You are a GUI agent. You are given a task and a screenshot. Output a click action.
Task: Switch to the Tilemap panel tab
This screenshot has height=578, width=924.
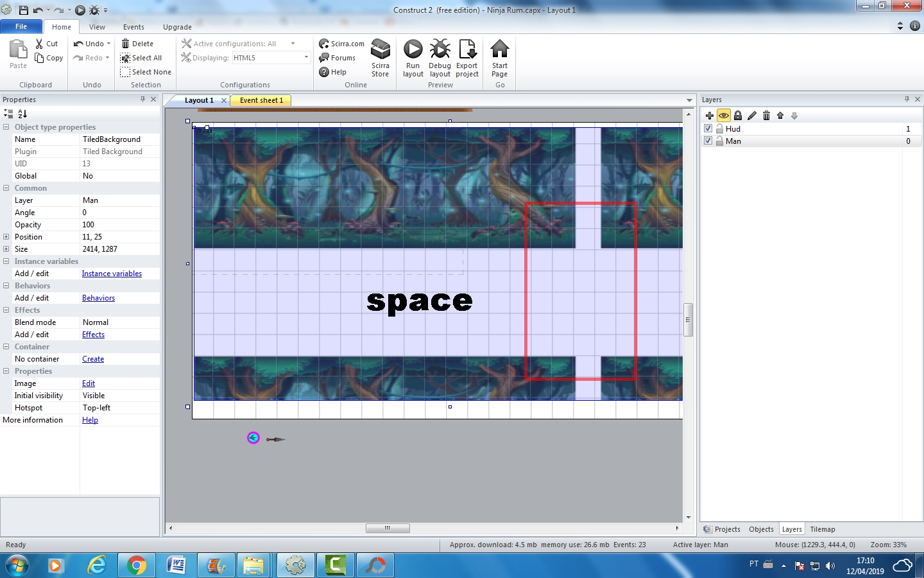[823, 529]
